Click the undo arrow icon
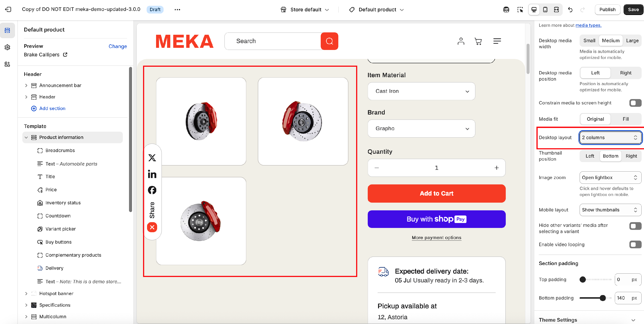Viewport: 644px width, 324px height. coord(570,9)
